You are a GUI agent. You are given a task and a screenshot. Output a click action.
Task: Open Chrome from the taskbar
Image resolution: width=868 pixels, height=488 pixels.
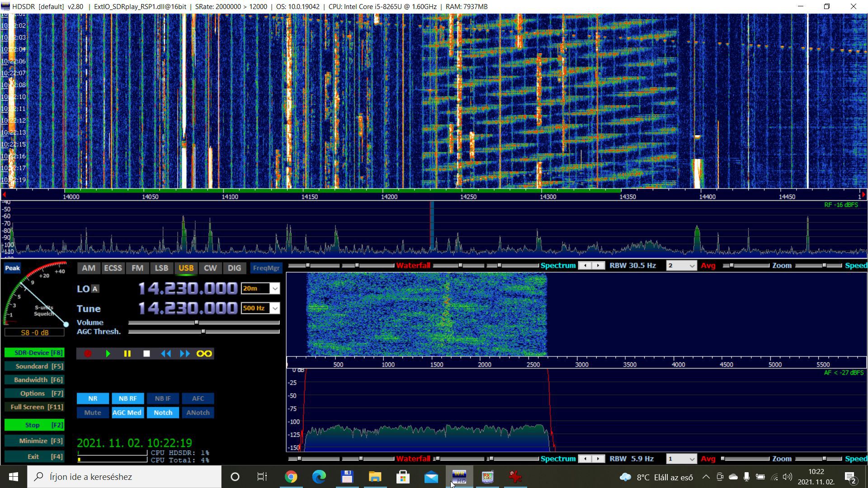[291, 477]
